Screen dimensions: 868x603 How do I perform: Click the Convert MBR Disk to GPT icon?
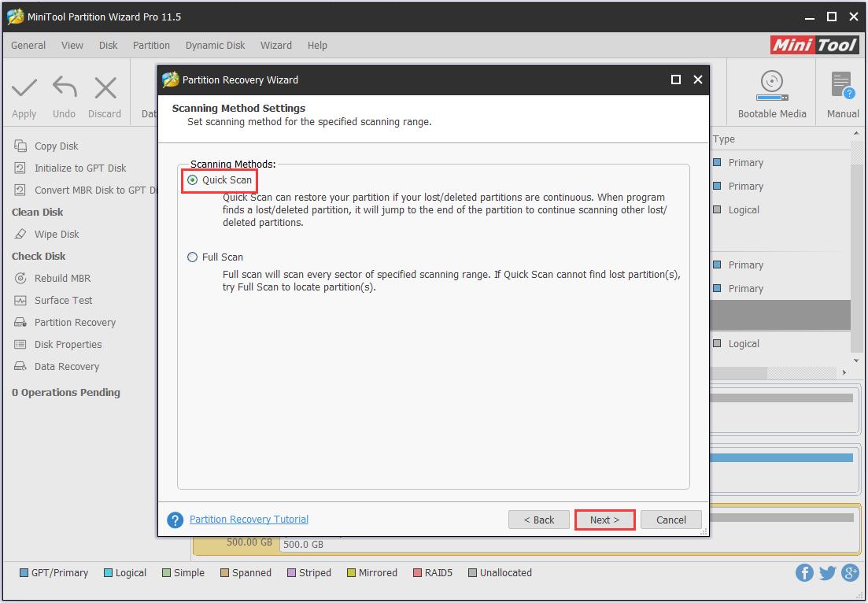coord(20,190)
